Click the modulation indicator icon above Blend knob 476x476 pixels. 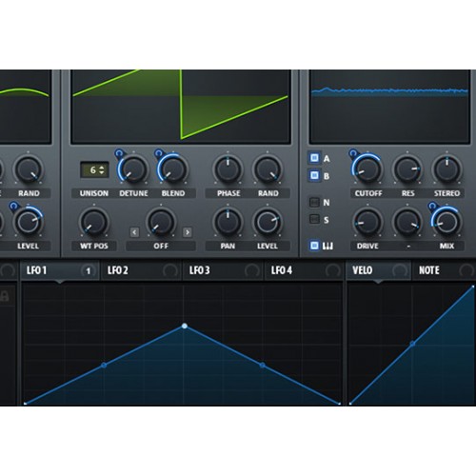(158, 154)
